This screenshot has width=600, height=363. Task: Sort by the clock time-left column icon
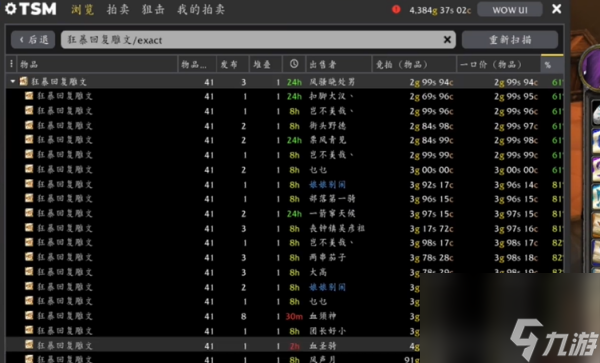[x=294, y=64]
